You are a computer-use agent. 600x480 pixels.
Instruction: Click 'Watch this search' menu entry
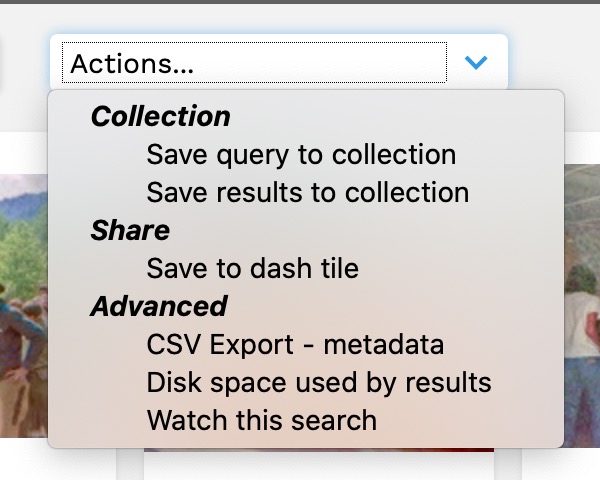pyautogui.click(x=261, y=420)
